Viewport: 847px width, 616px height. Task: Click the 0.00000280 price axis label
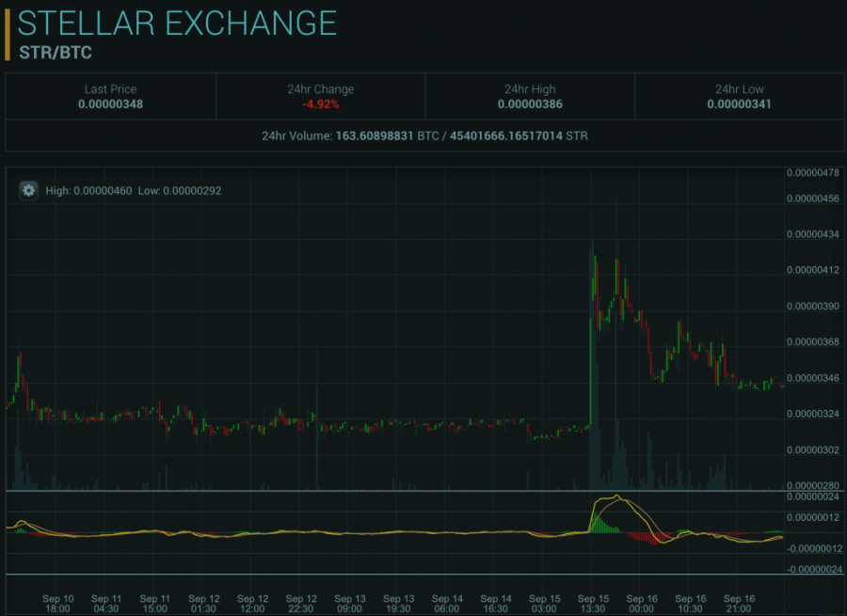tap(813, 485)
